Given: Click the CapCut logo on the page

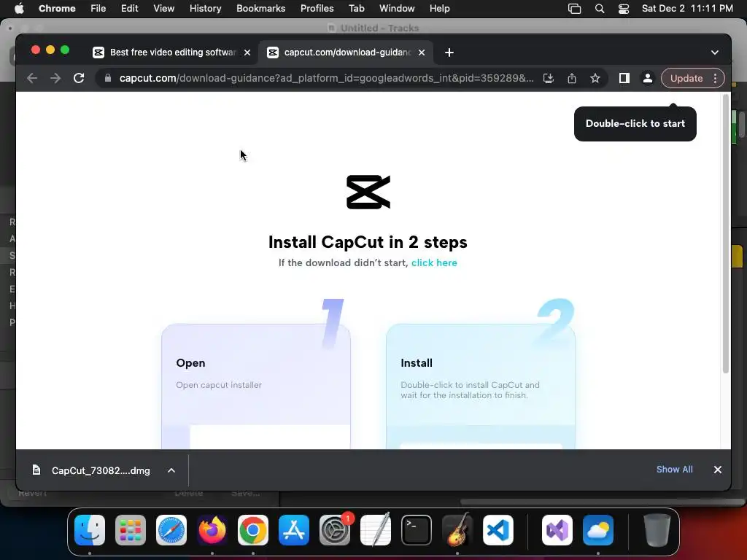Looking at the screenshot, I should (368, 192).
